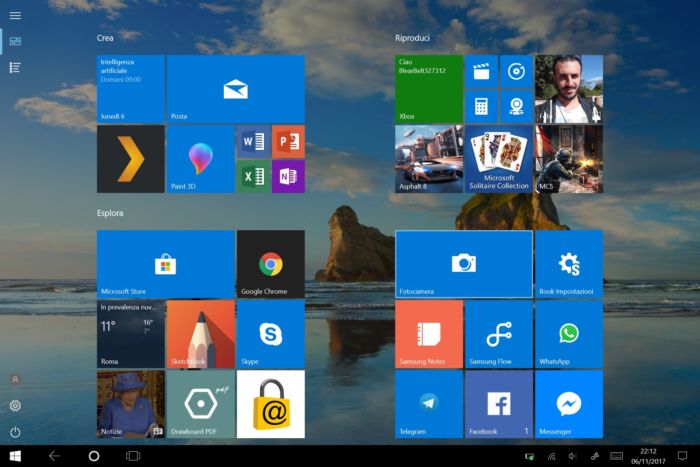700x467 pixels.
Task: Launch PowerPoint from the Office tiles
Action: pyautogui.click(x=288, y=142)
